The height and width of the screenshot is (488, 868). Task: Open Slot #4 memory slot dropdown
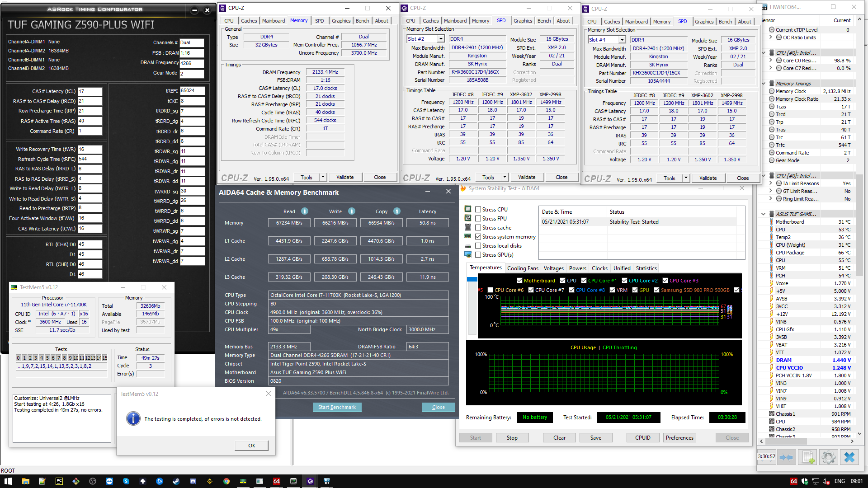tap(622, 40)
